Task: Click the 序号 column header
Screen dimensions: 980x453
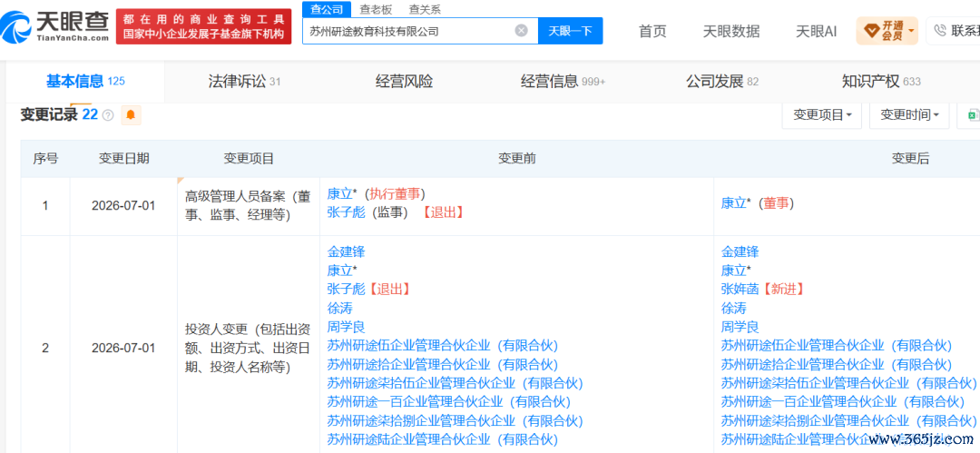Action: (45, 159)
